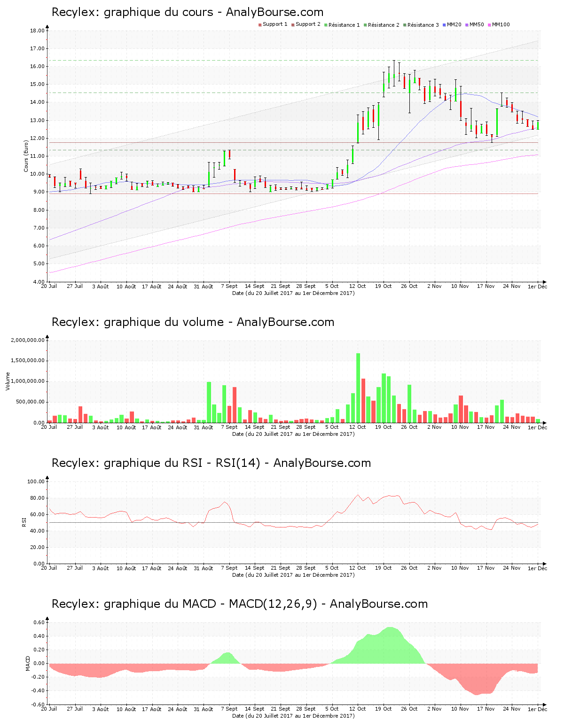Click the MACD chart date range caption

click(293, 716)
